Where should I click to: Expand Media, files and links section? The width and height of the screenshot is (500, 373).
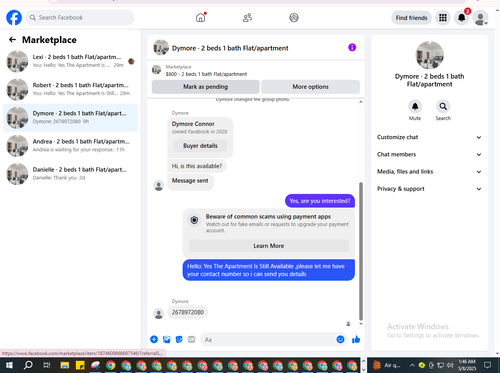click(429, 172)
